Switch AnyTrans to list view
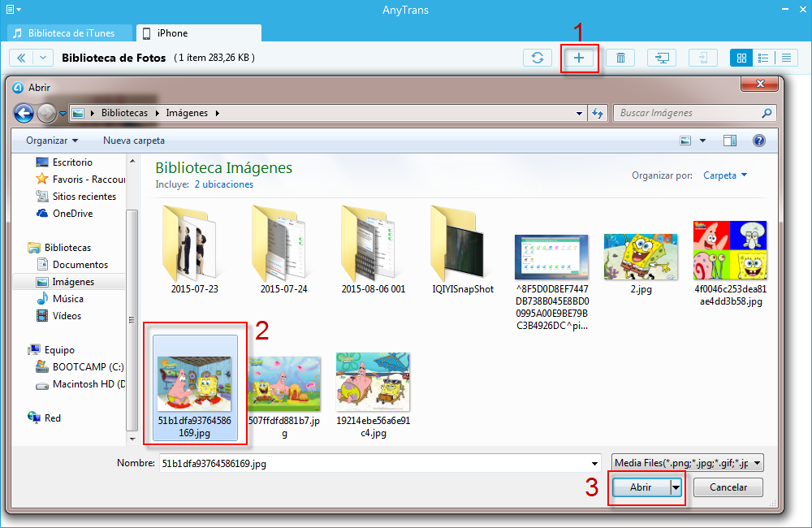 pos(763,58)
